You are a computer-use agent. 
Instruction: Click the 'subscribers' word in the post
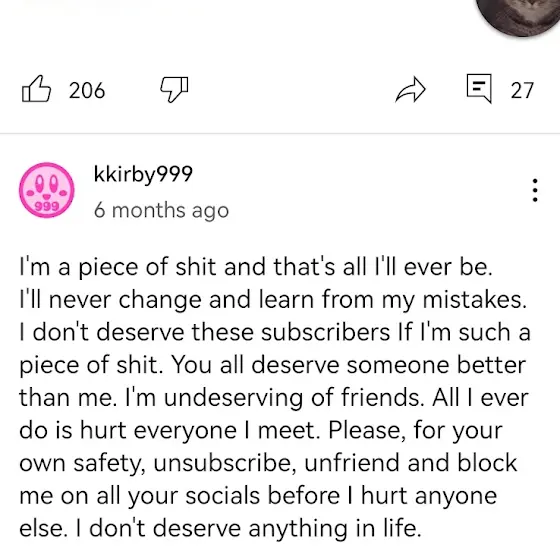coord(325,332)
